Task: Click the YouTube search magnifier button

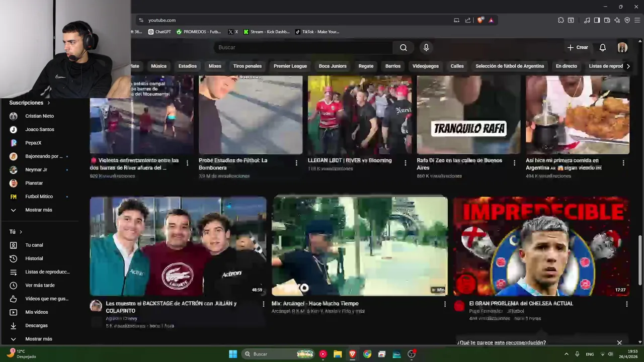Action: point(404,47)
